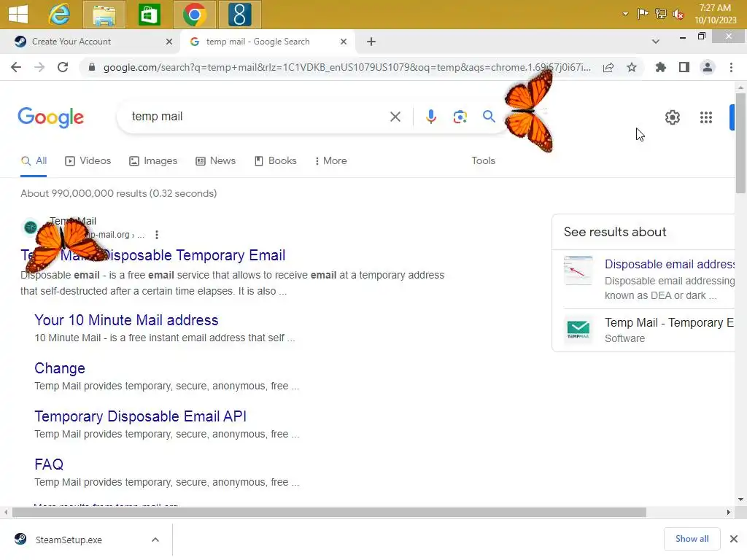Expand the SteamSetup.exe download options
Screen dimensions: 747x560
coord(155,540)
